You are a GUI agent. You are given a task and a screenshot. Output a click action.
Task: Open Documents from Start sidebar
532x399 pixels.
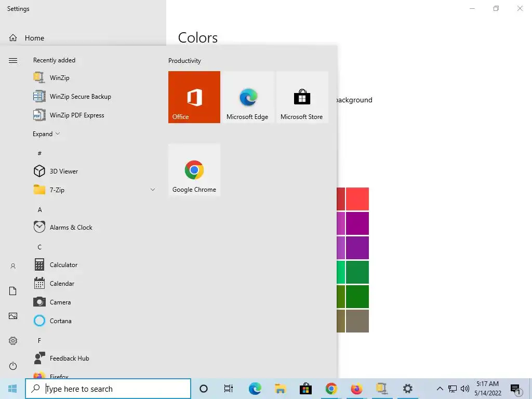click(13, 291)
